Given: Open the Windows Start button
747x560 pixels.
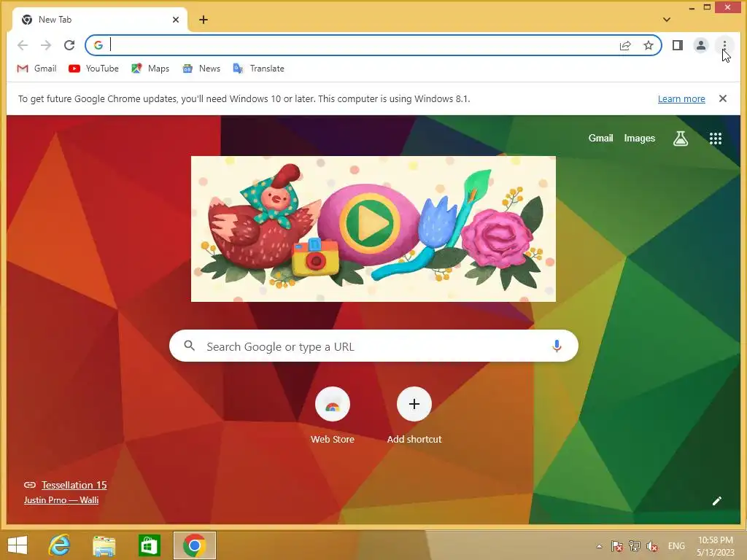Looking at the screenshot, I should tap(18, 545).
